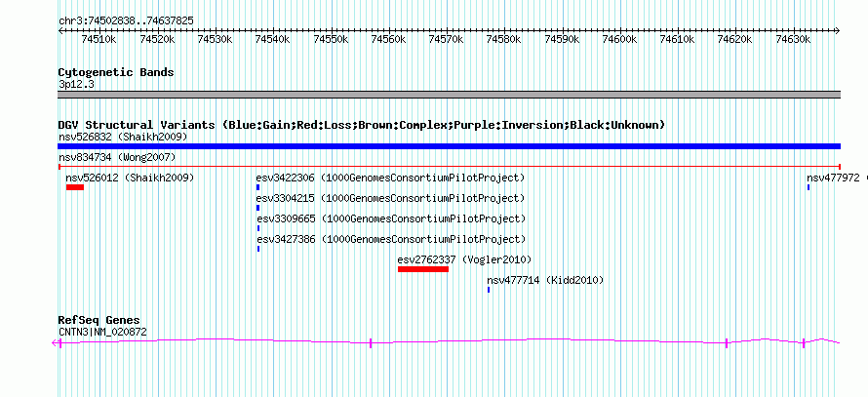Click the small blue mark under nsv477714
The width and height of the screenshot is (868, 397).
tap(489, 290)
